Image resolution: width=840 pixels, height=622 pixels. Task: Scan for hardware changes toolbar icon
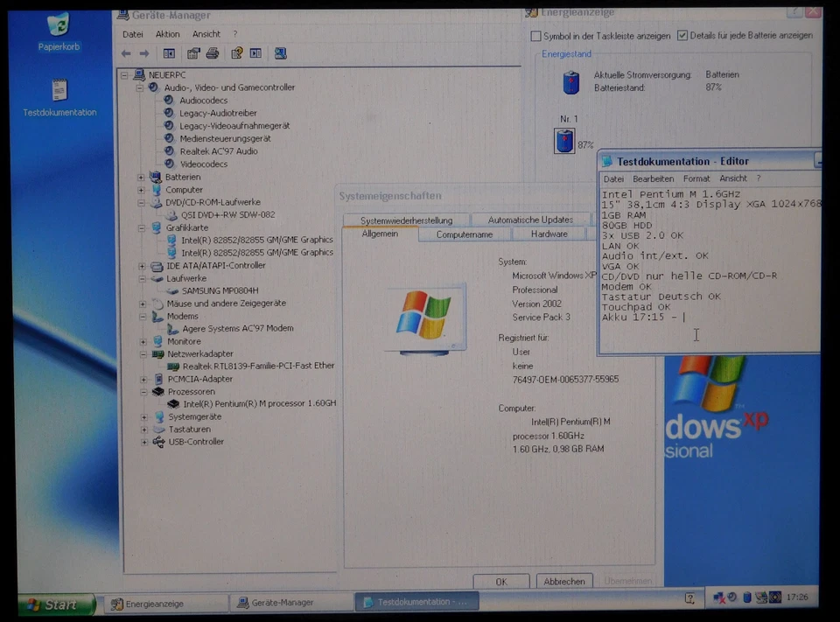(280, 53)
